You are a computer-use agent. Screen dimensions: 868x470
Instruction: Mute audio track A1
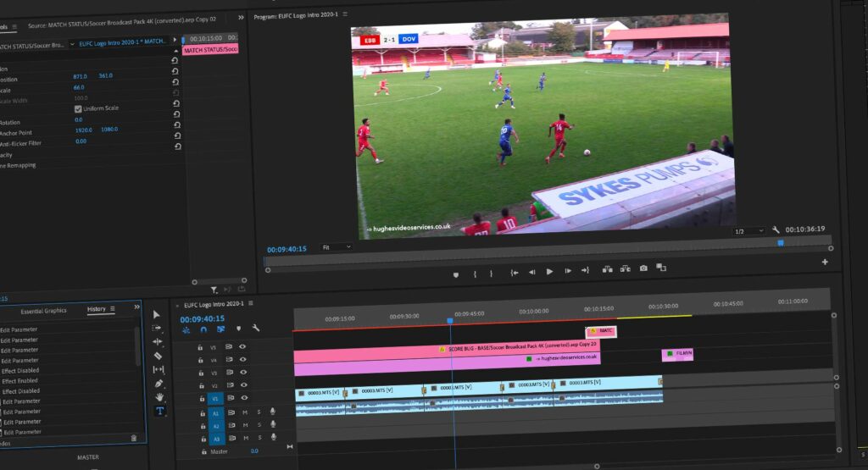[245, 412]
